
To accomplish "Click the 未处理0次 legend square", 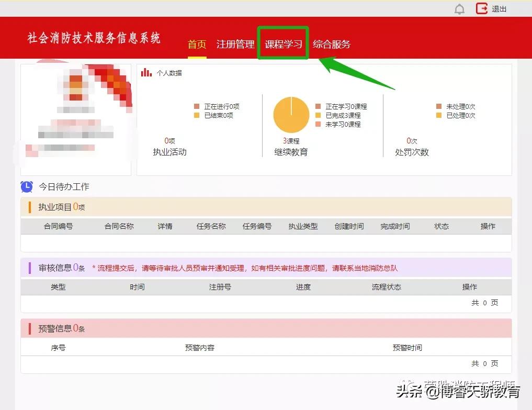I will [x=438, y=106].
